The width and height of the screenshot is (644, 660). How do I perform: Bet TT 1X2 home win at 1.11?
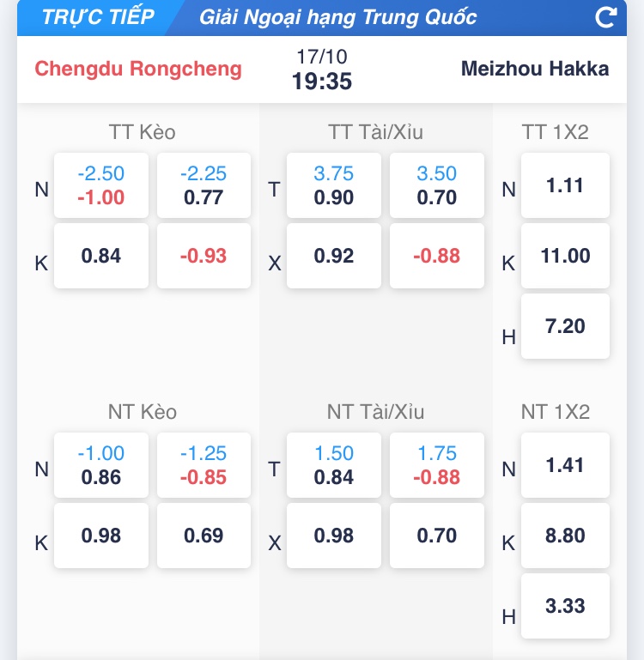[565, 185]
